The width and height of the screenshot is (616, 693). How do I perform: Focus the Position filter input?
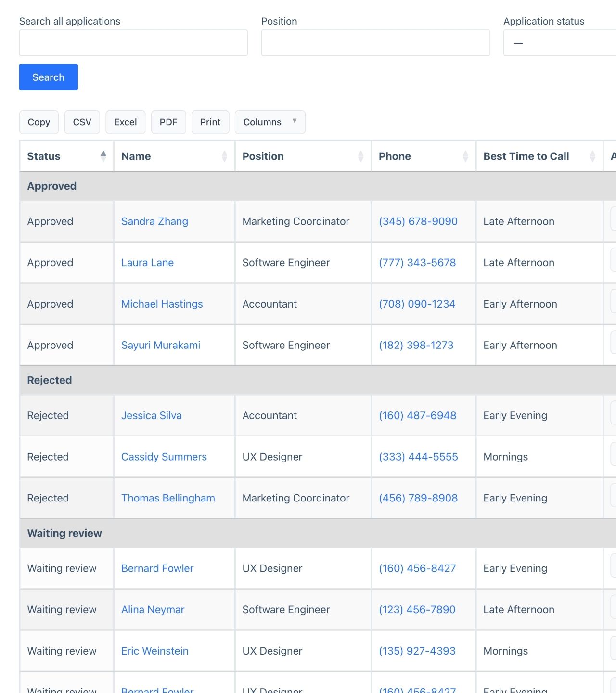click(375, 43)
